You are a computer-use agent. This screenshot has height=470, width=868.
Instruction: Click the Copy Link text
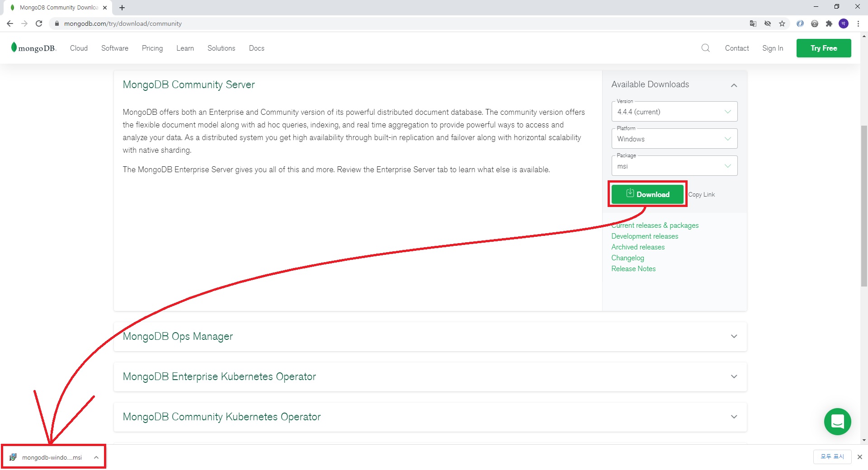coord(702,194)
